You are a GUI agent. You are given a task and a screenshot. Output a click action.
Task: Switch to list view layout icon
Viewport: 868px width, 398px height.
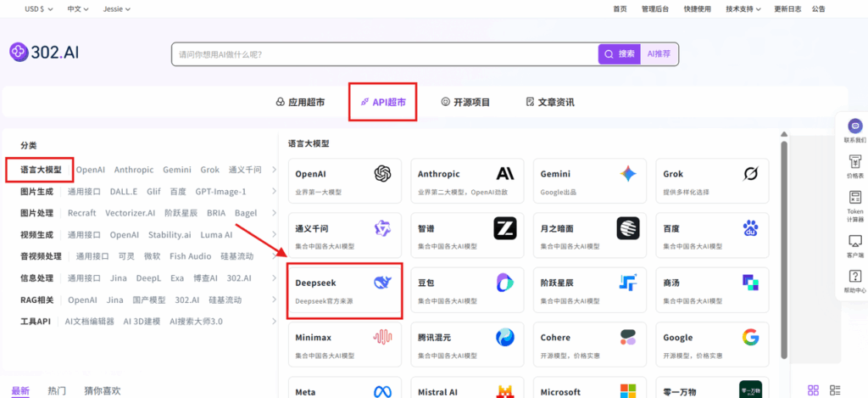pyautogui.click(x=835, y=390)
